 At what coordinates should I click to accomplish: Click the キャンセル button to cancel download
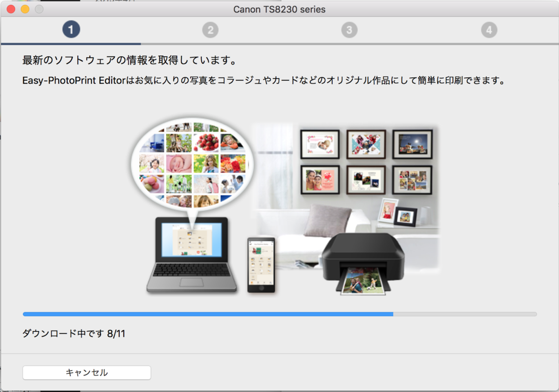pos(87,372)
